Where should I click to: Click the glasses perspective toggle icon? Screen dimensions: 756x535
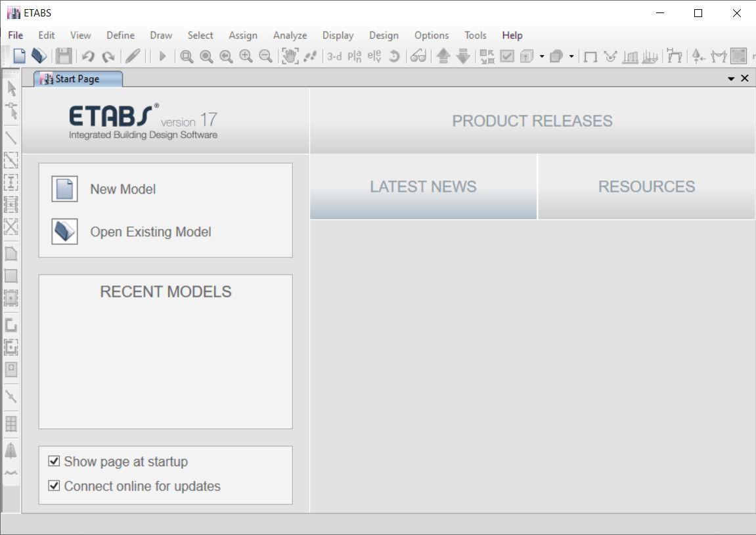[x=418, y=56]
